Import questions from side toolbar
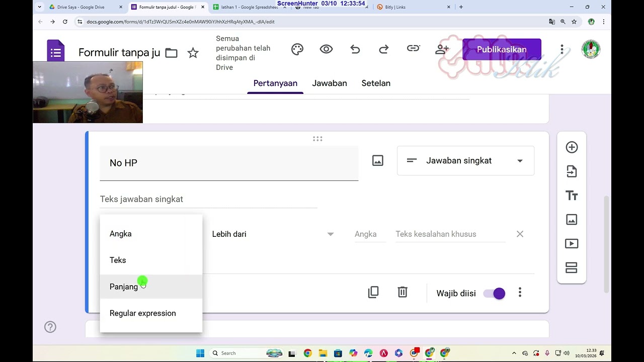This screenshot has height=362, width=644. click(572, 171)
